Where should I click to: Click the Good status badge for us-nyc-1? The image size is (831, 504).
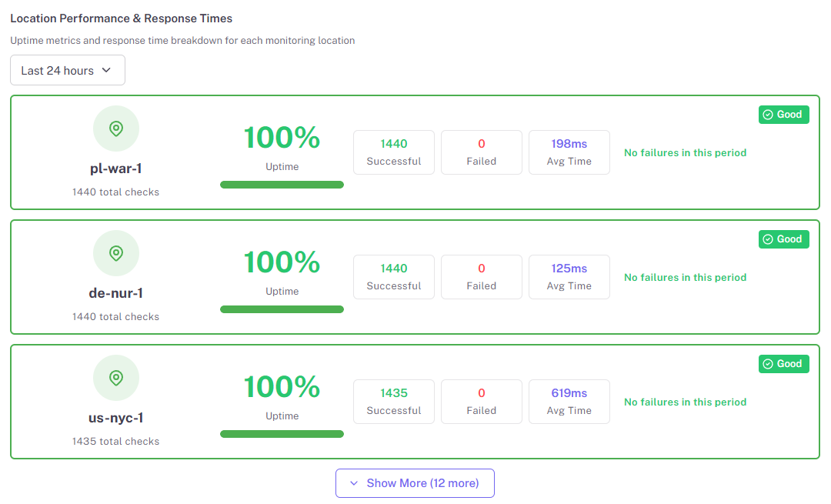(783, 364)
